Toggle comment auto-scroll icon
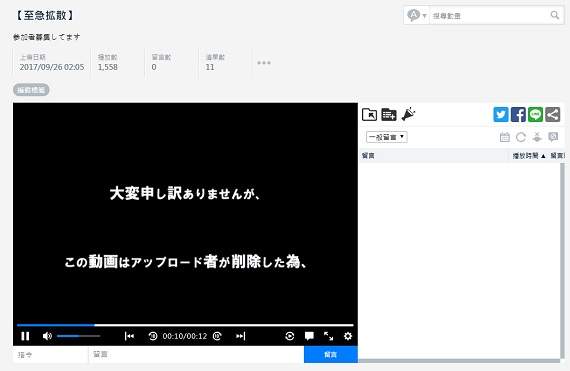Image resolution: width=570 pixels, height=371 pixels. [x=537, y=137]
